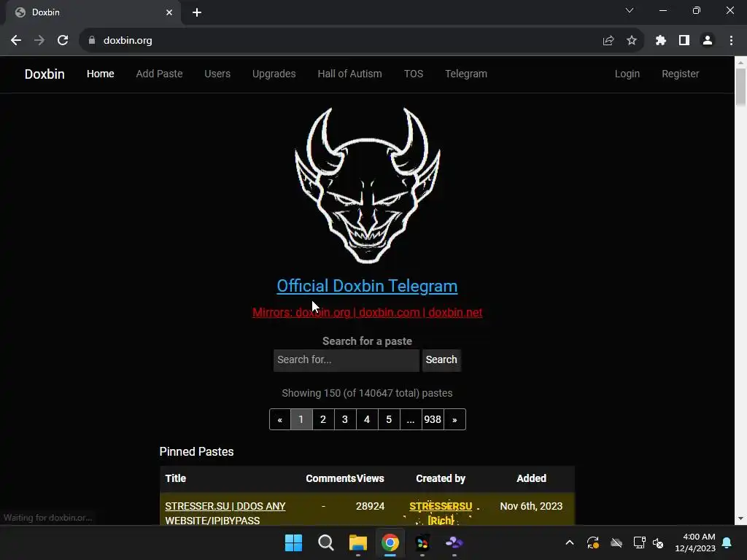Image resolution: width=747 pixels, height=560 pixels.
Task: Select page 1 in pagination
Action: click(x=301, y=419)
